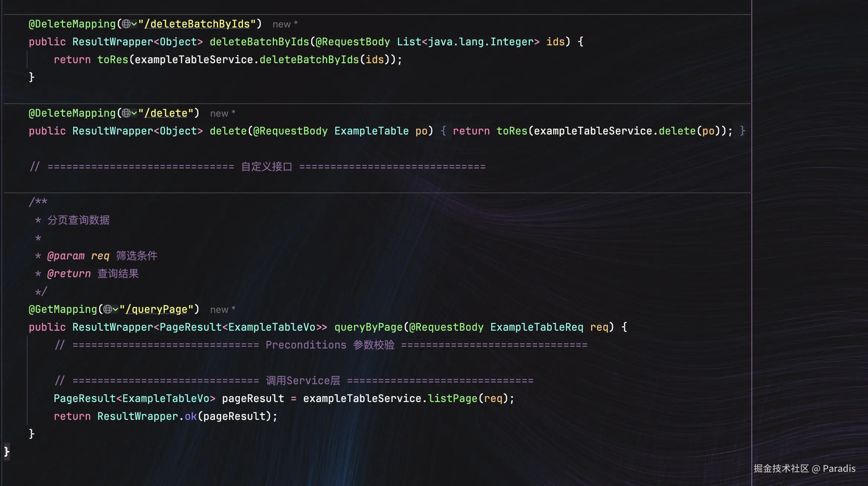Image resolution: width=868 pixels, height=486 pixels.
Task: Click the highlighted class closing brace
Action: tap(7, 451)
